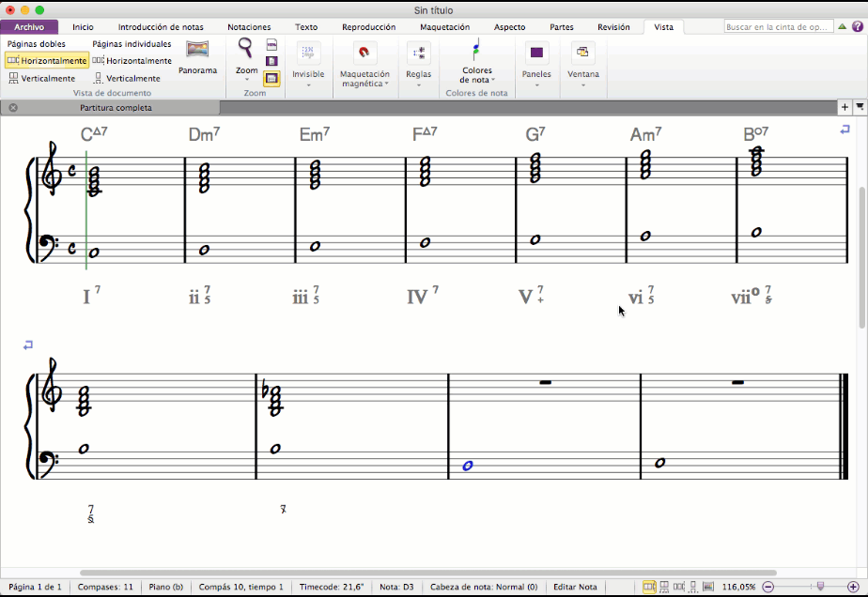Expand Colores de nota dropdown
The width and height of the screenshot is (868, 597).
tap(492, 80)
